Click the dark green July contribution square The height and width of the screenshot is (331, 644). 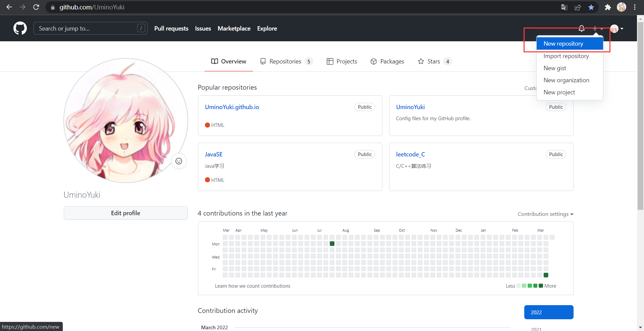[332, 244]
